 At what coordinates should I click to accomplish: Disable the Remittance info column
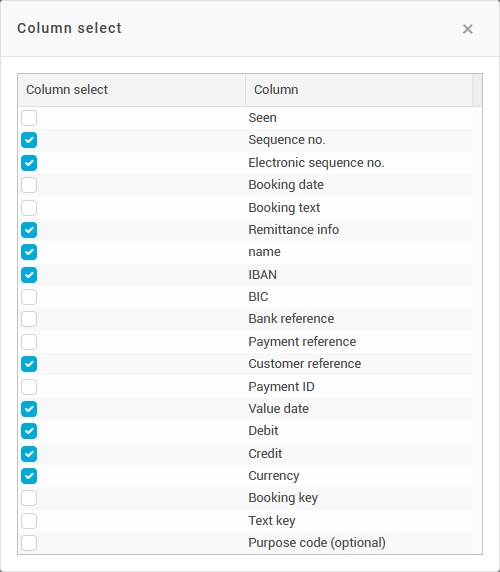tap(29, 230)
